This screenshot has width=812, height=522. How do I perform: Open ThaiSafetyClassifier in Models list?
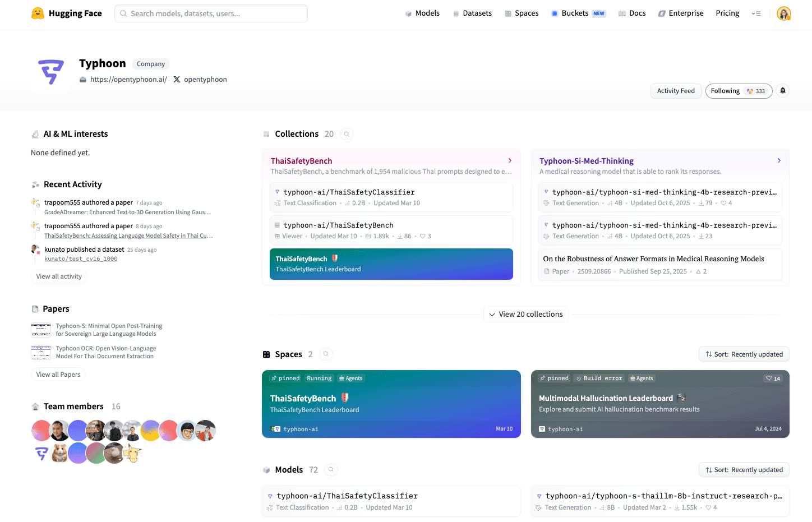click(391, 501)
